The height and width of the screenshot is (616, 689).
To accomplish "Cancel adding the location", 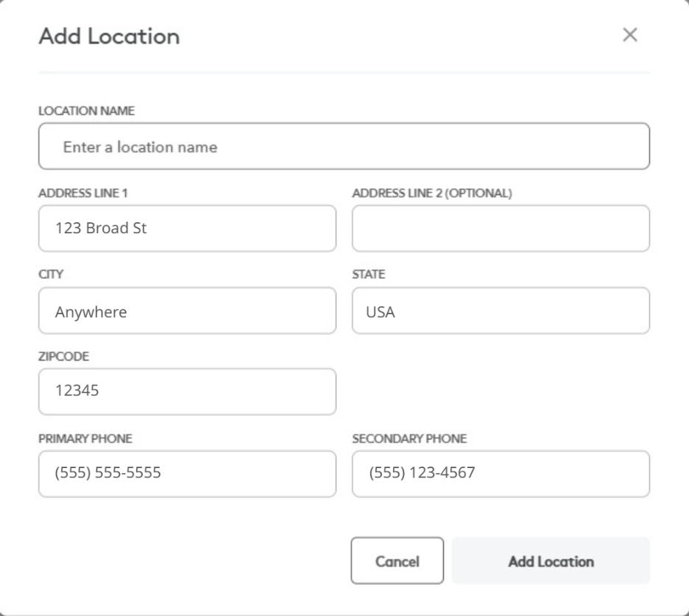I will (x=397, y=561).
